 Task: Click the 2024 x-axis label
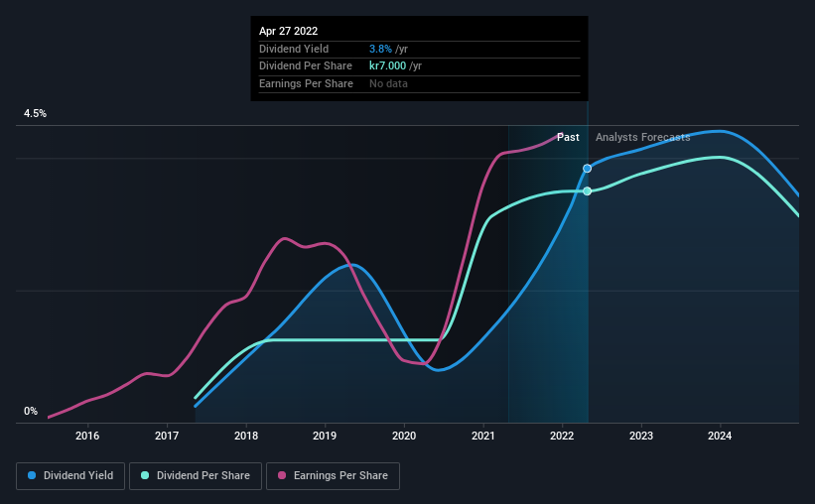click(x=720, y=436)
